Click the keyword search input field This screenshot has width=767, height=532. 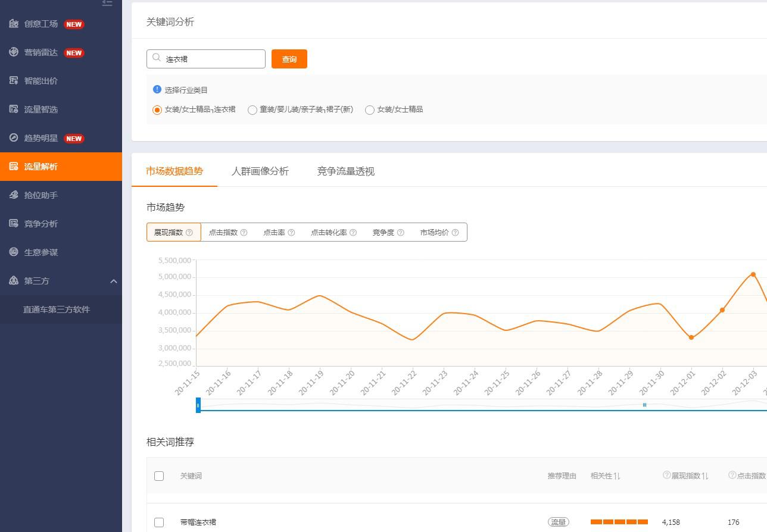pos(205,58)
